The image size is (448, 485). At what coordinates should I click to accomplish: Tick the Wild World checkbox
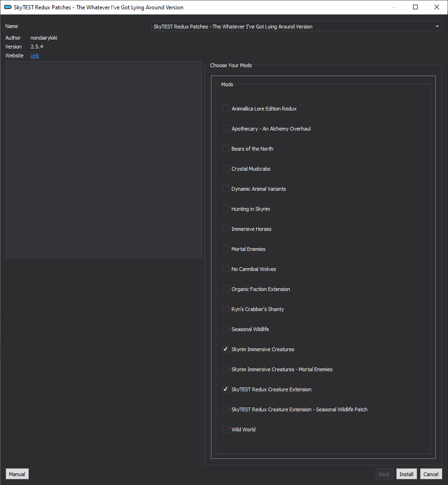point(226,430)
